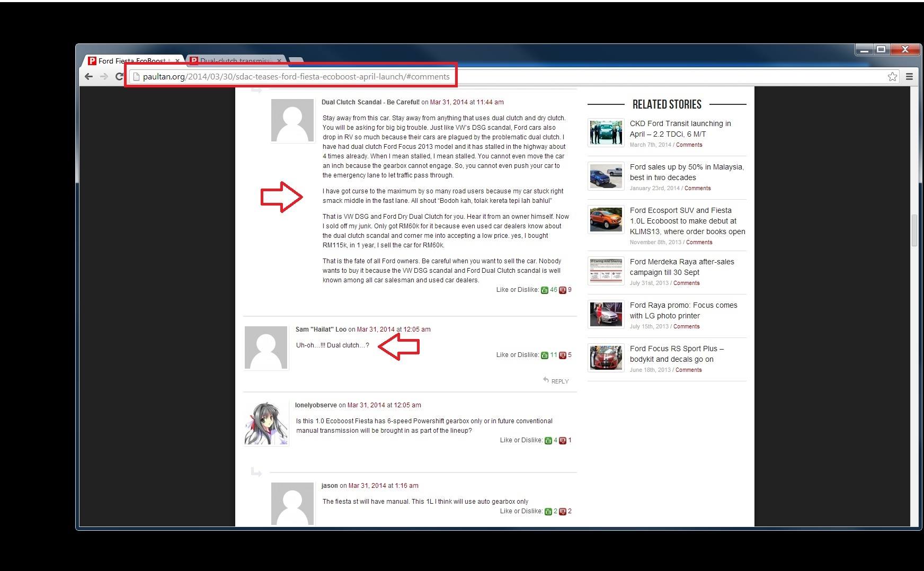
Task: Like lonelyobserve's comment
Action: click(x=548, y=441)
